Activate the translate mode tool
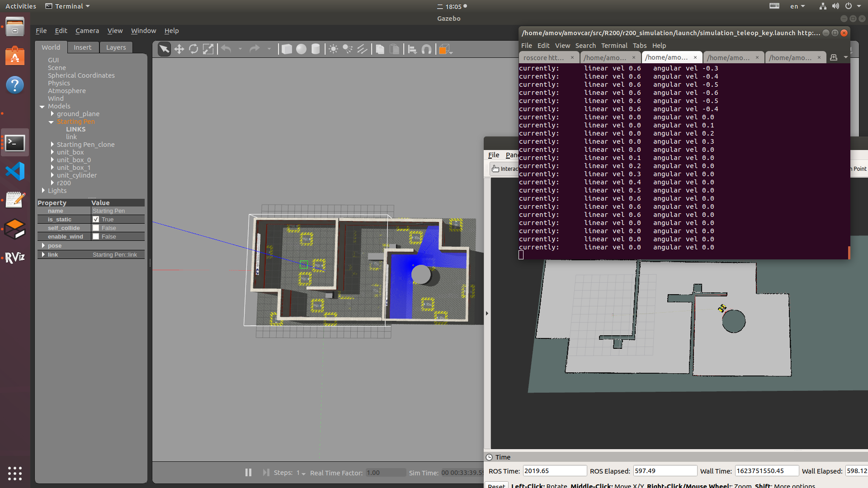Image resolution: width=868 pixels, height=488 pixels. pyautogui.click(x=179, y=49)
